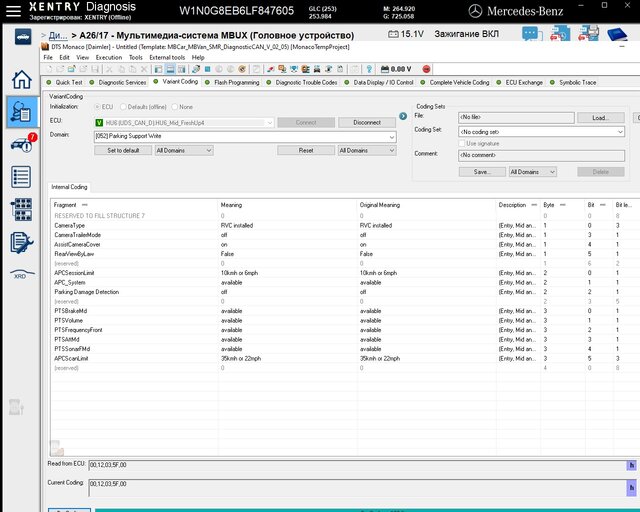Click the highlighted layout toolbar icon
This screenshot has height=512, width=640.
pos(170,69)
